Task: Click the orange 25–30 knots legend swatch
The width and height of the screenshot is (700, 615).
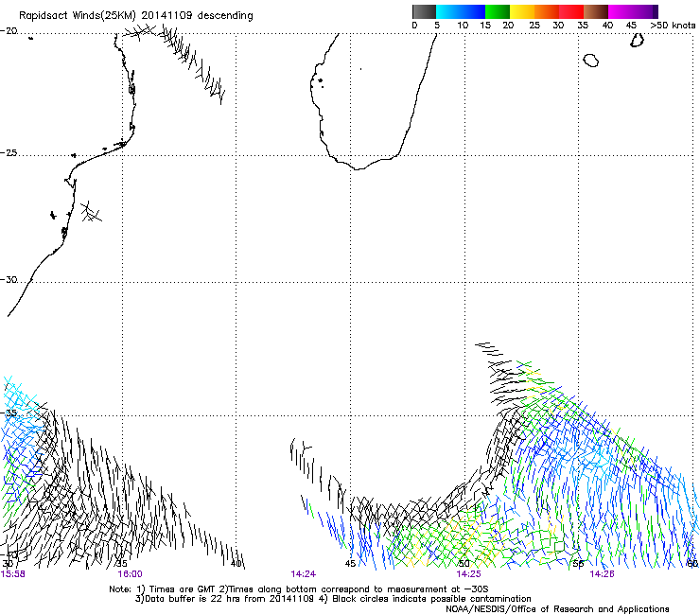Action: 547,11
